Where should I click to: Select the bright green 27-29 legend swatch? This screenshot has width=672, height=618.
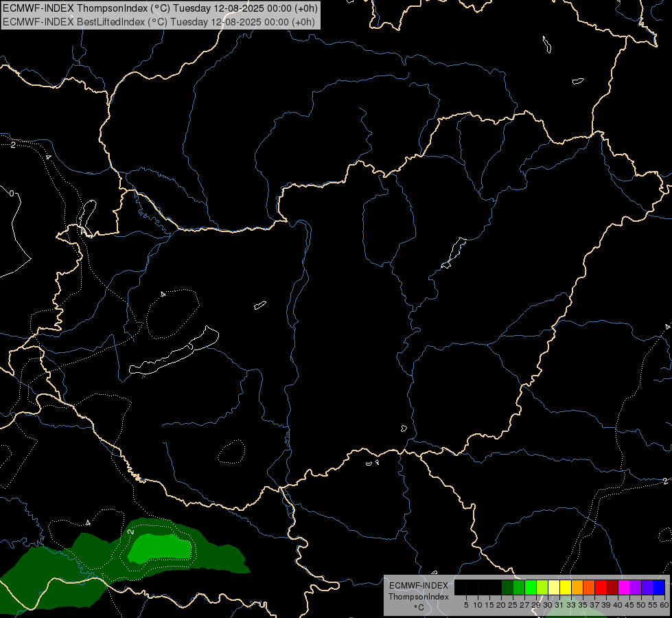531,587
